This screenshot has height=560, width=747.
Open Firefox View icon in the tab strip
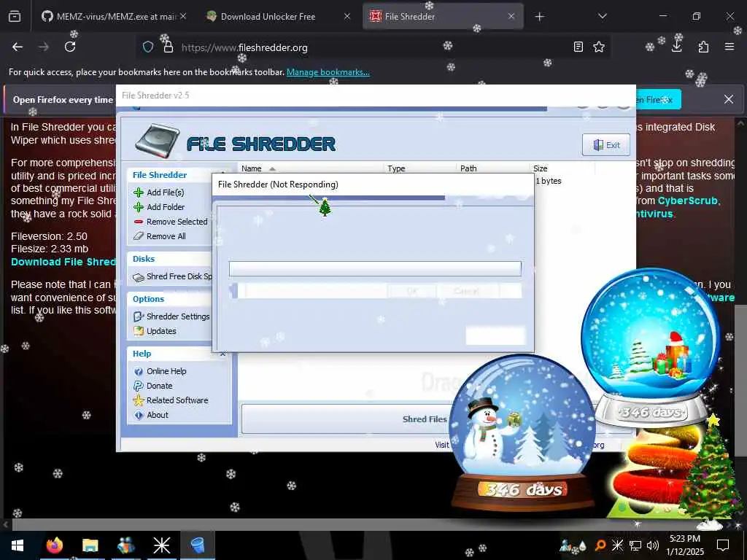15,17
